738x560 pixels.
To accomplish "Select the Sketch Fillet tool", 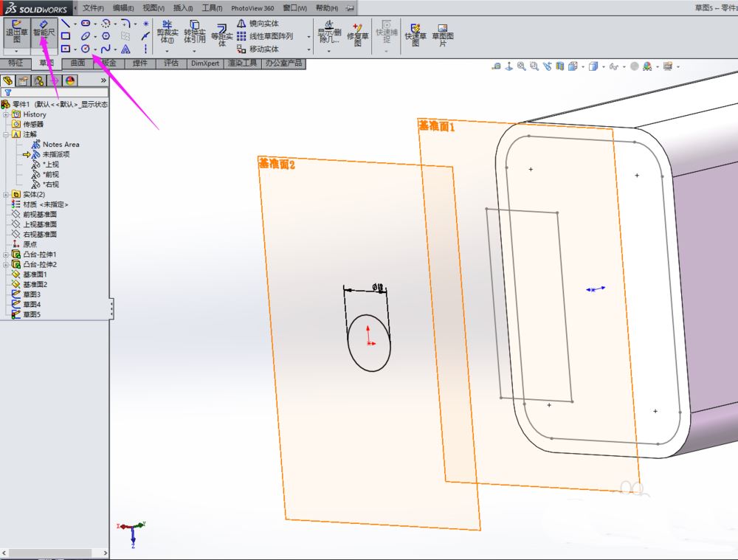I will pyautogui.click(x=125, y=23).
